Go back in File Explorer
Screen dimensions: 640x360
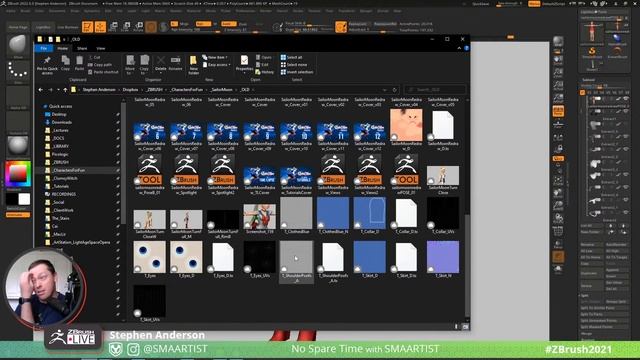40,90
